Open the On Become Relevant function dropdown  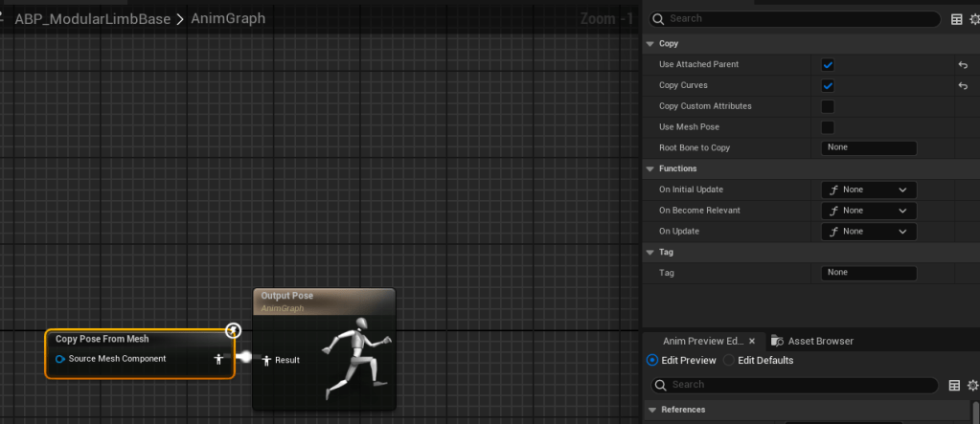click(x=869, y=211)
